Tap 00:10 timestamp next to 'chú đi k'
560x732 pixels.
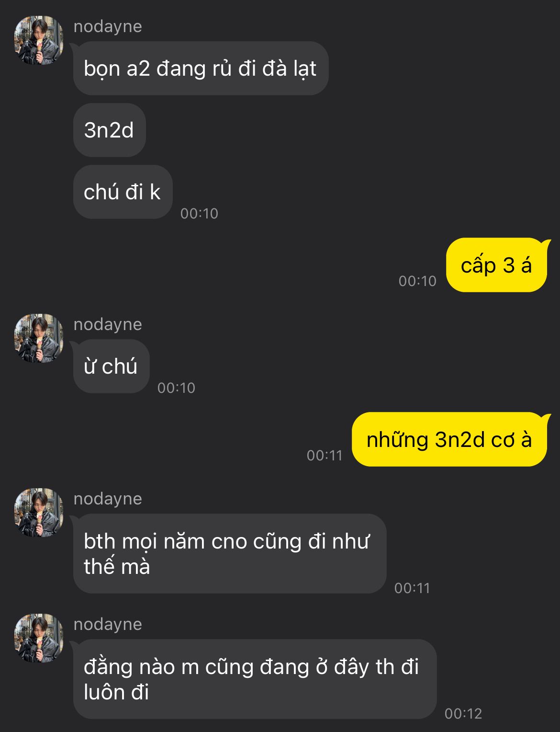tap(199, 213)
